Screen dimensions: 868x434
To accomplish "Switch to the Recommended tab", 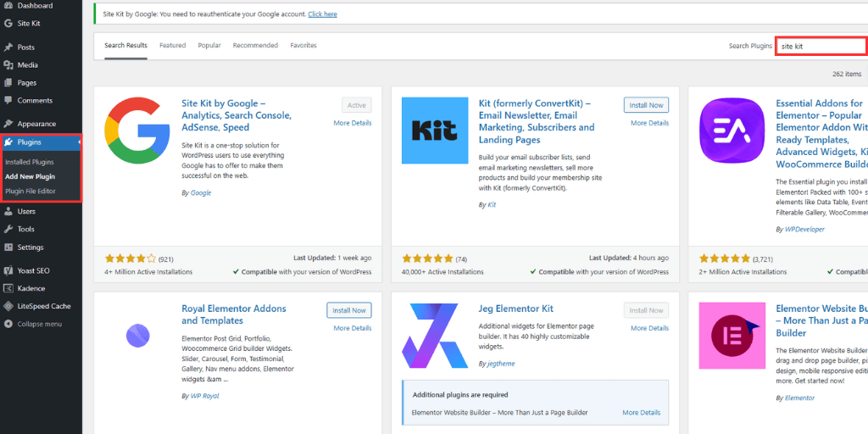I will [x=255, y=46].
